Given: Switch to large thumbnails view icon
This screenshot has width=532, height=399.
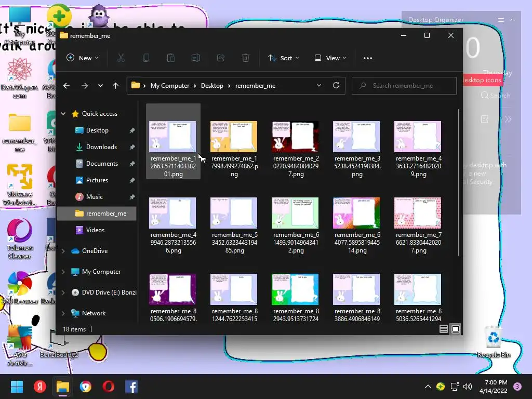Looking at the screenshot, I should (x=456, y=329).
